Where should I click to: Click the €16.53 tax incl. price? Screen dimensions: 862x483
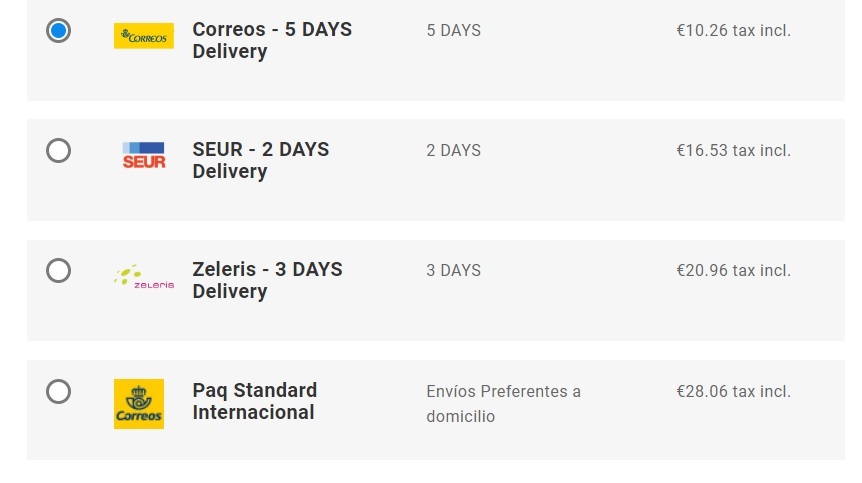coord(733,150)
